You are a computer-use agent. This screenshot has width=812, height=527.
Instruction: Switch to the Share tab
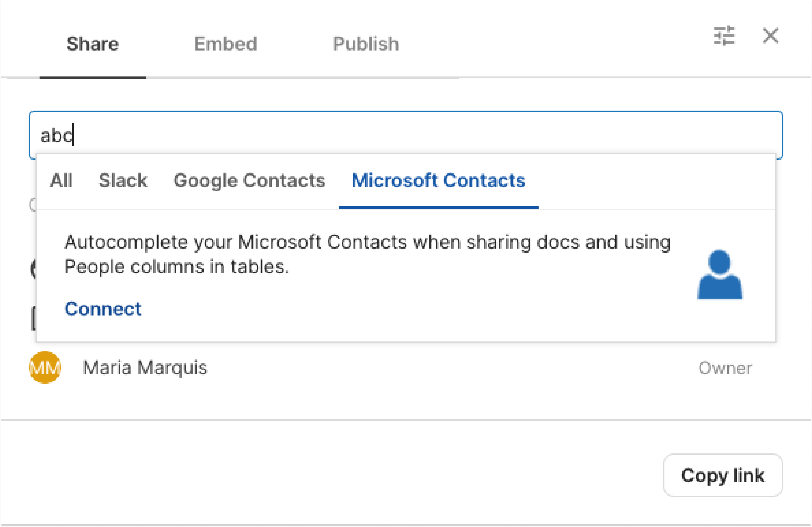pyautogui.click(x=93, y=44)
